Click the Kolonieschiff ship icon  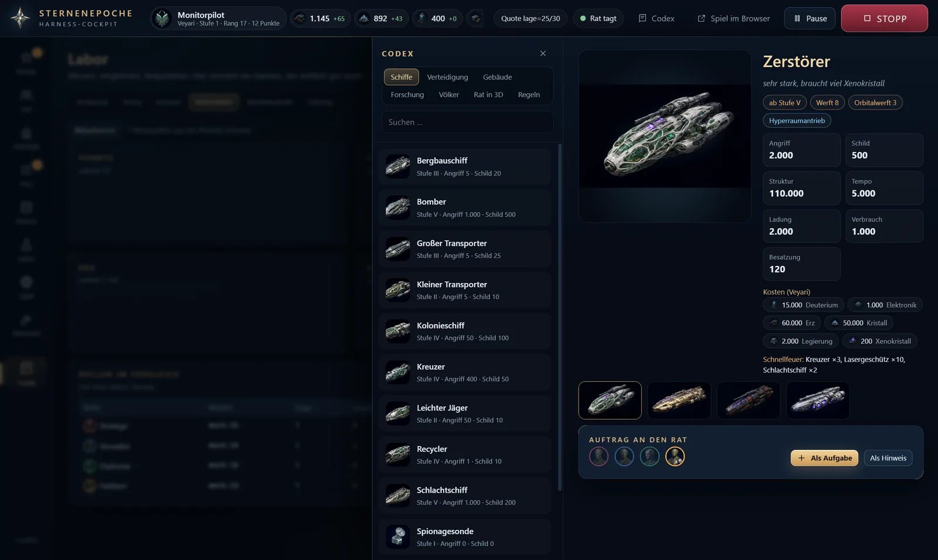click(x=397, y=331)
